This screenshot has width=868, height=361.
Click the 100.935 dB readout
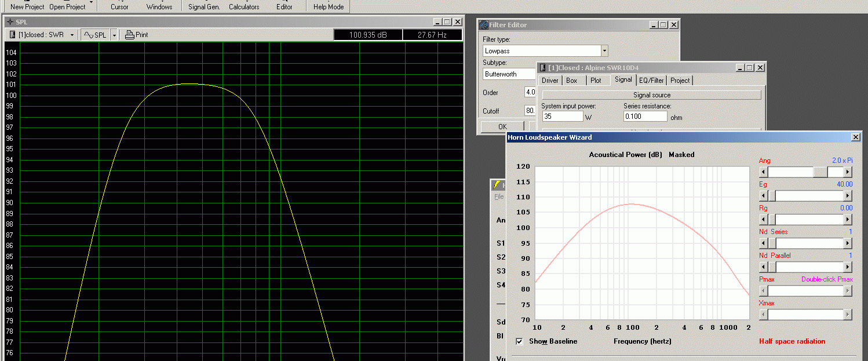click(368, 35)
